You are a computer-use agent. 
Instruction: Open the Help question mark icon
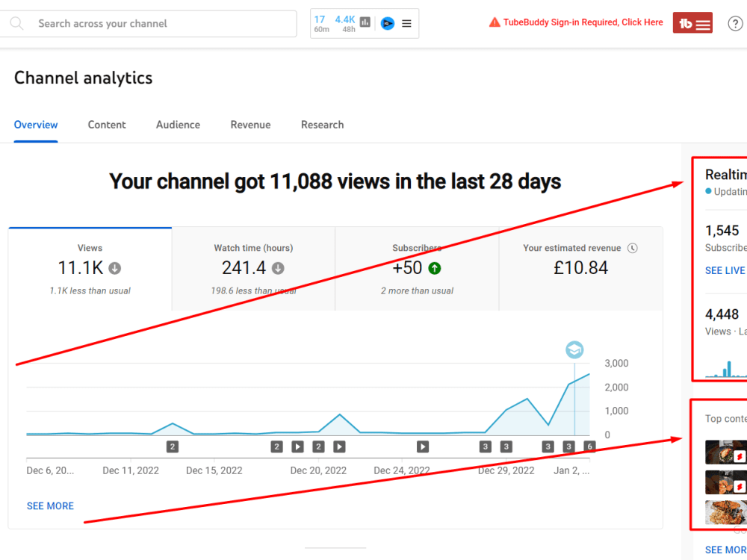pos(735,23)
